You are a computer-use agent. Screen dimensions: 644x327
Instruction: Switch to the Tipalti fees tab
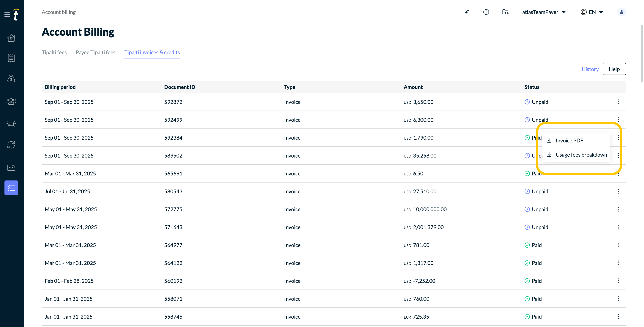click(54, 52)
